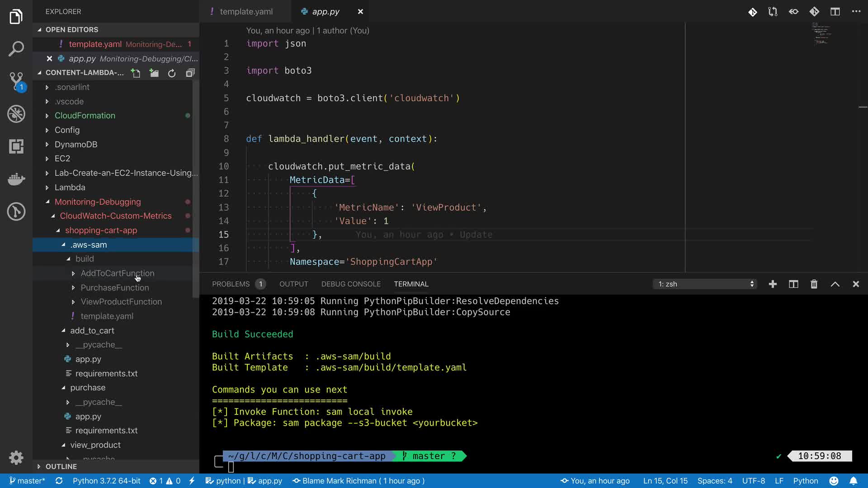Expand the OUTLINE section
This screenshot has width=868, height=488.
(61, 466)
